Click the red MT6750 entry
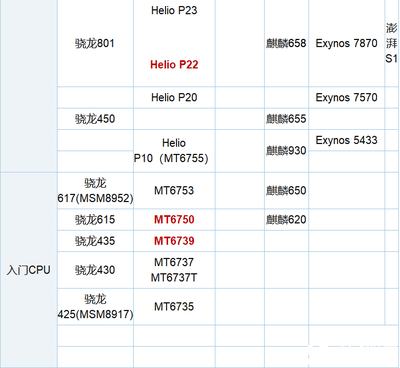400x368 pixels. click(x=174, y=220)
